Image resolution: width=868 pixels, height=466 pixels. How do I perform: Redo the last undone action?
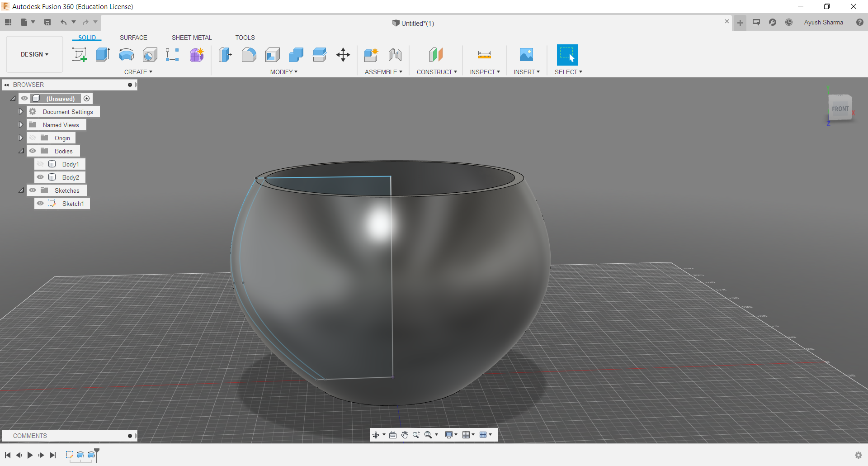85,22
